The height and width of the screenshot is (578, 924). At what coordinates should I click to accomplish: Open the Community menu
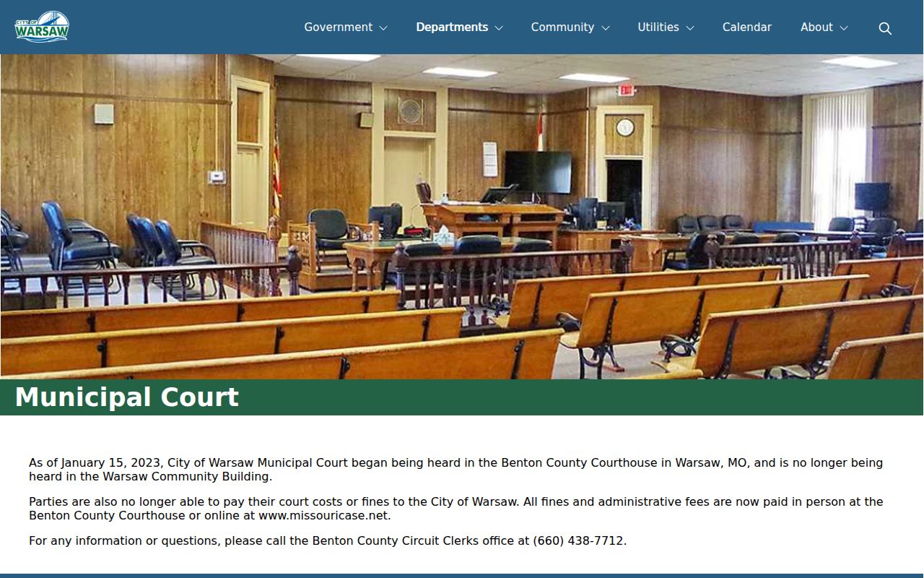(x=562, y=27)
